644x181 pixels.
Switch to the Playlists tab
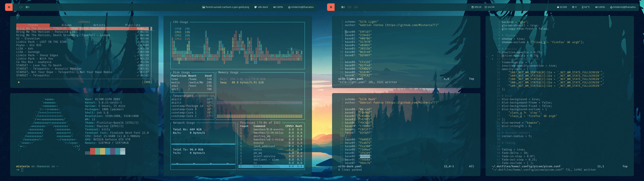pos(133,25)
